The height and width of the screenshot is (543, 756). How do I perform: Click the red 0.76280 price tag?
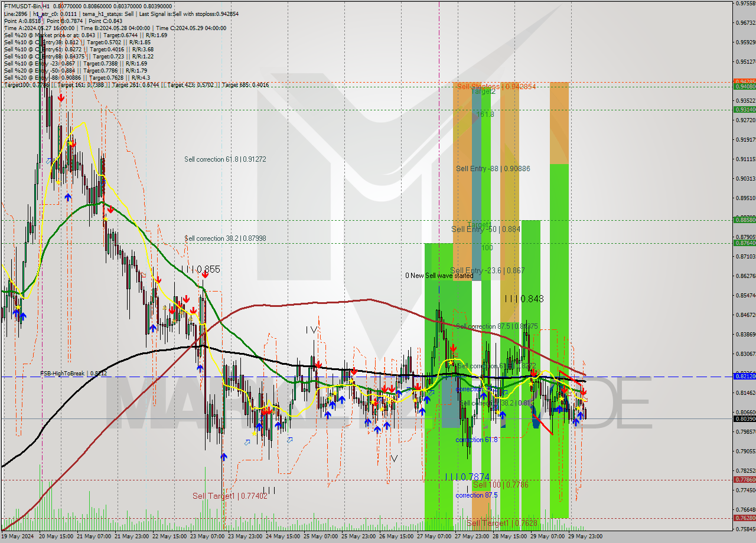point(744,518)
